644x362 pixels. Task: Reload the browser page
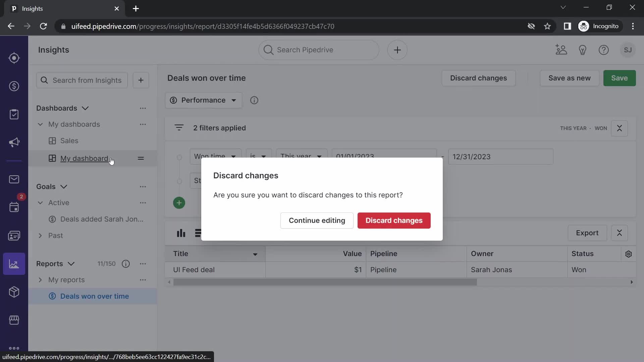pyautogui.click(x=43, y=26)
